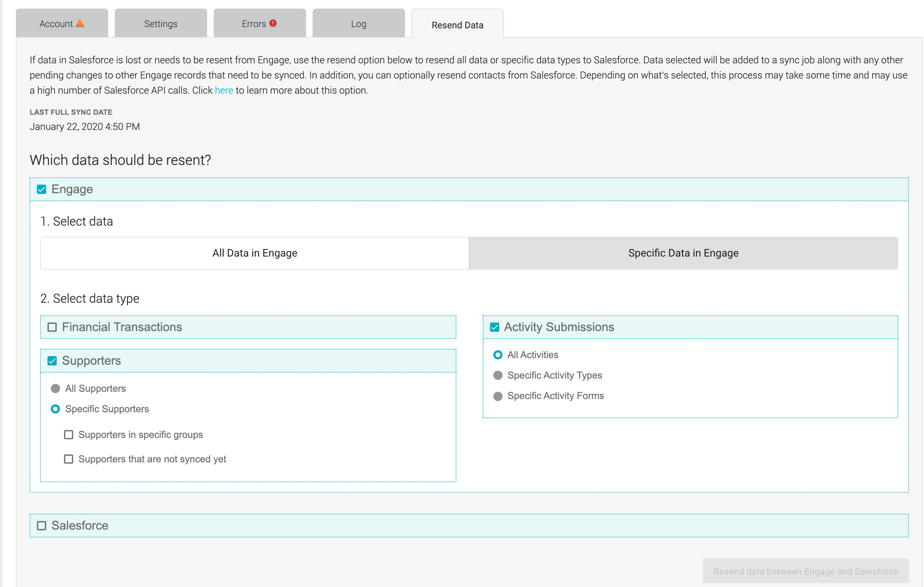
Task: View the Log tab
Action: 359,23
